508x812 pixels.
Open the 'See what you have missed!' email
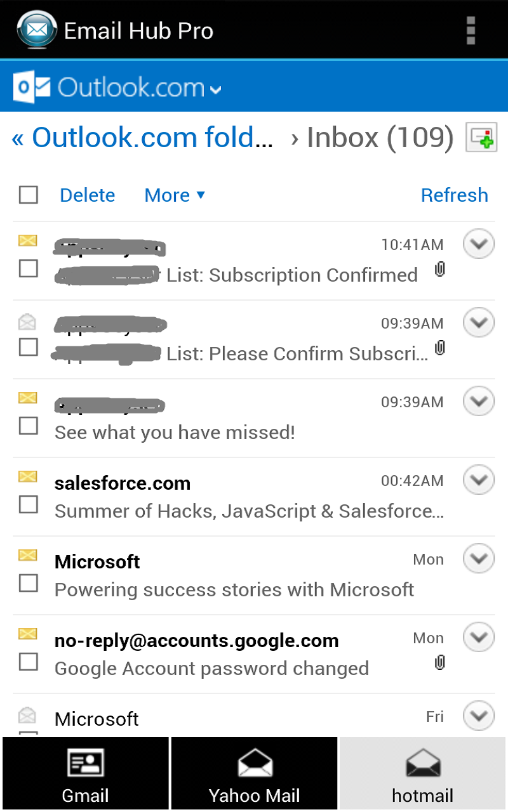(174, 432)
